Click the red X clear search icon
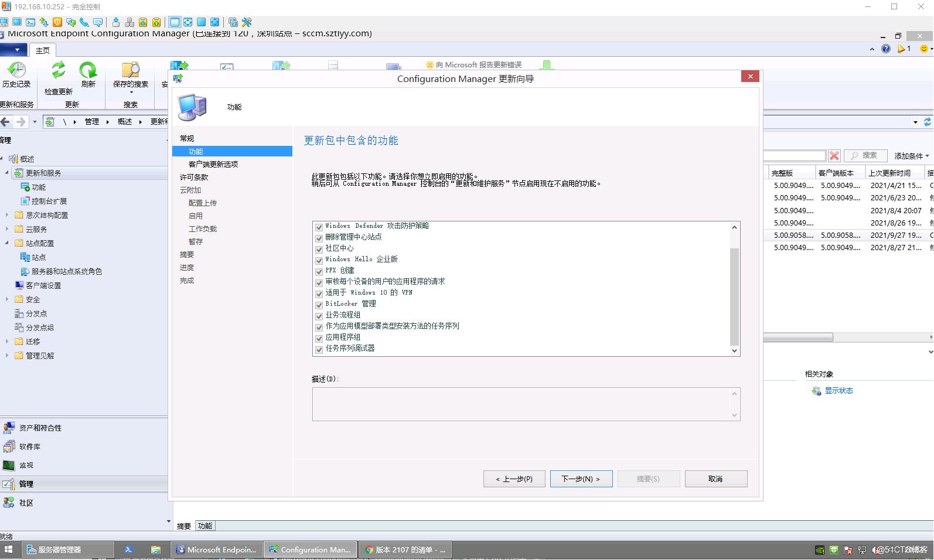 coord(834,156)
